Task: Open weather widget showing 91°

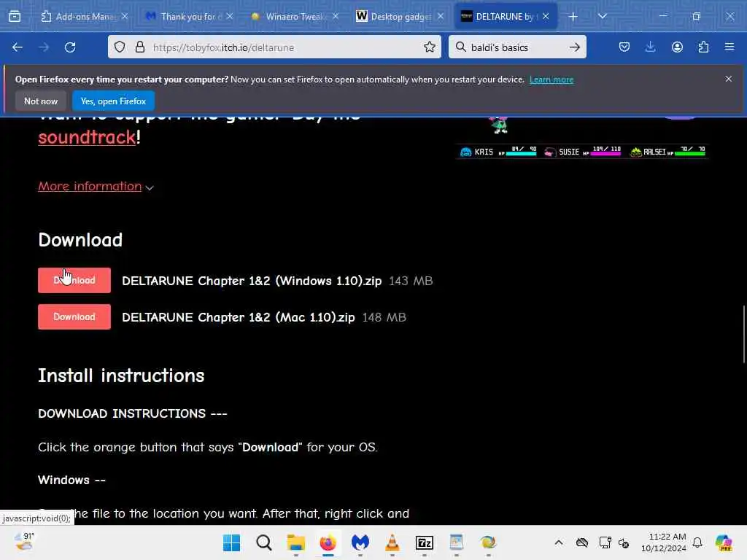Action: [x=24, y=542]
